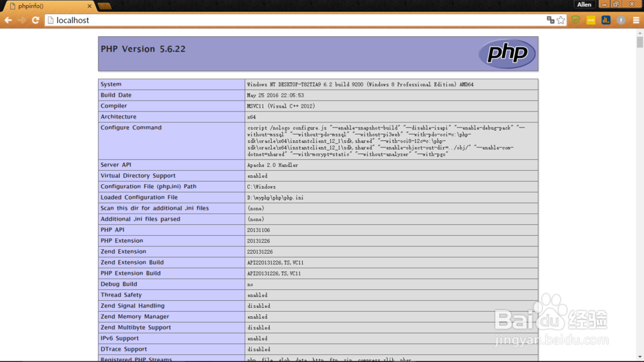Select the Windows NT DESKTOP system value

tap(360, 84)
